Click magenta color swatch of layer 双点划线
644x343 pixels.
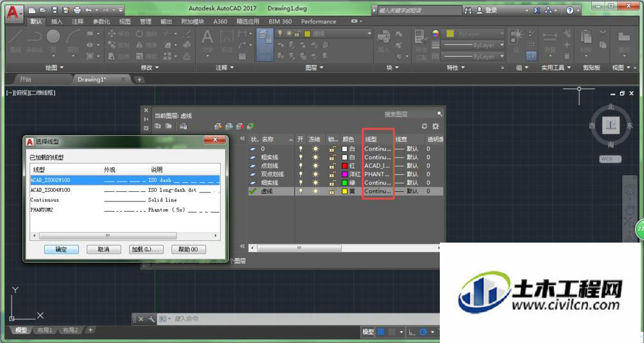pyautogui.click(x=345, y=174)
